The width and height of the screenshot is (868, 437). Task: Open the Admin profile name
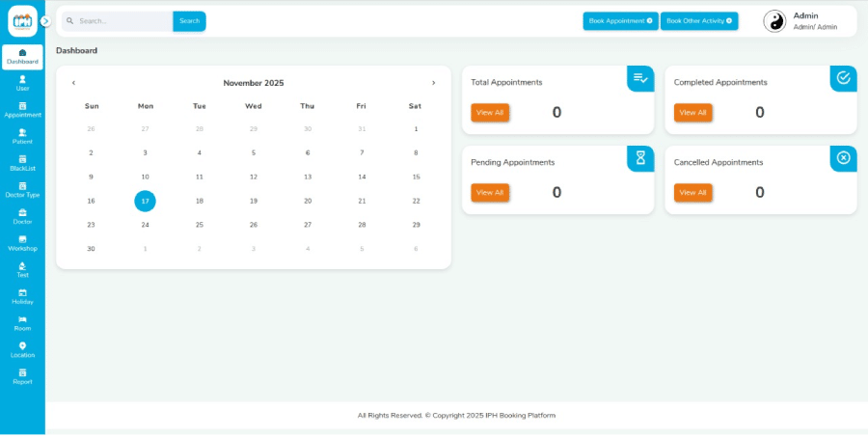tap(805, 16)
